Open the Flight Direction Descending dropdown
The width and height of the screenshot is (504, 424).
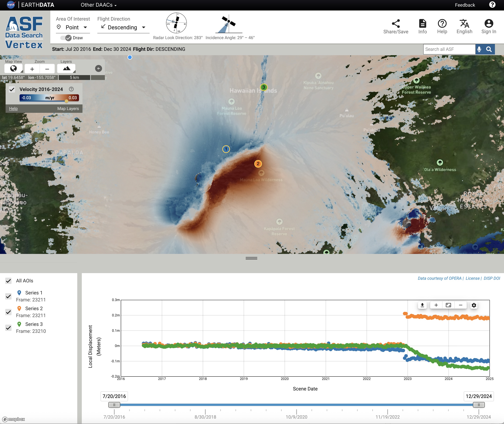(123, 27)
